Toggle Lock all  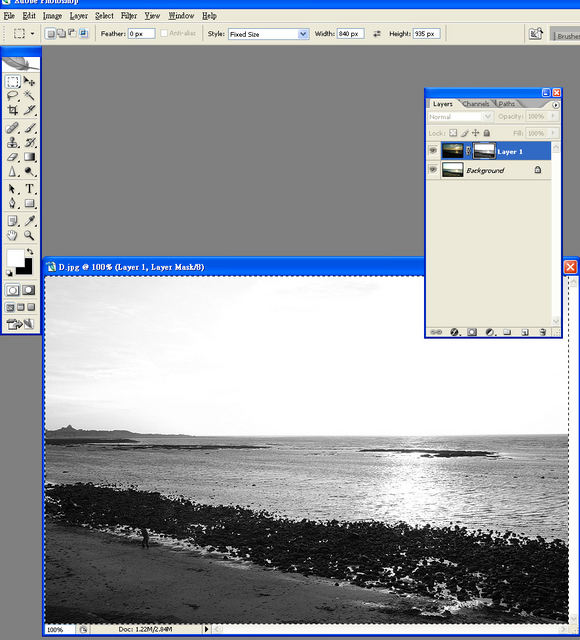[487, 133]
